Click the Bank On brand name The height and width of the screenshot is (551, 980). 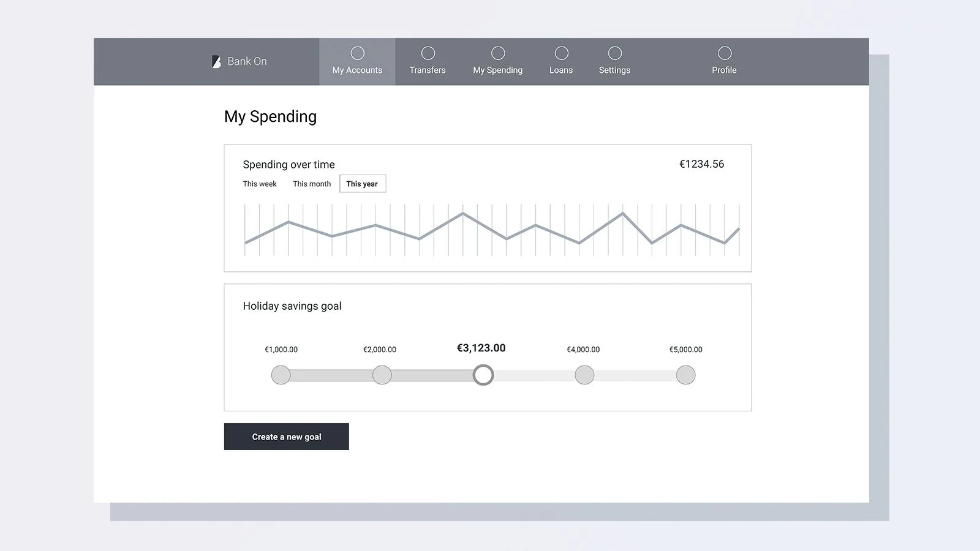coord(247,61)
